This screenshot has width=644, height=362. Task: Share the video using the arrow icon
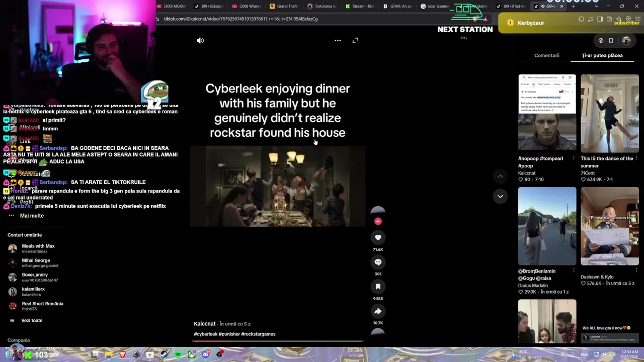pos(378,311)
